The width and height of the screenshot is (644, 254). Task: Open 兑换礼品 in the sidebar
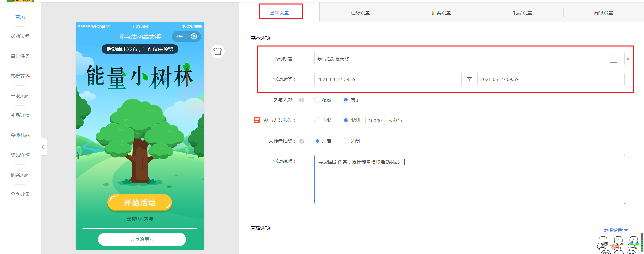(x=20, y=135)
